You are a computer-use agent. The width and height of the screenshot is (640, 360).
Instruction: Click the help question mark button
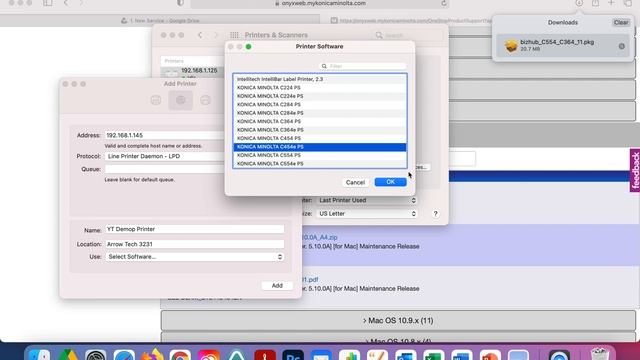click(x=436, y=214)
